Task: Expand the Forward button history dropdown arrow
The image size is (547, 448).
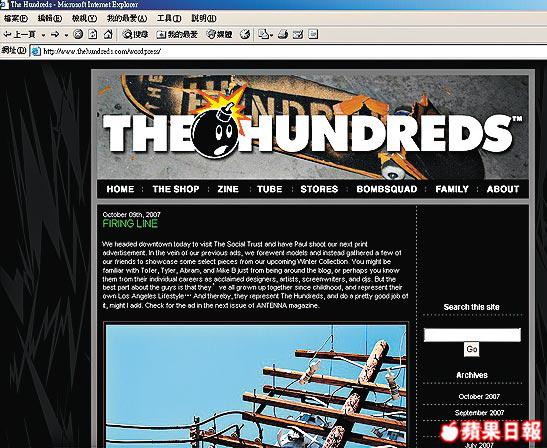Action: [x=66, y=35]
